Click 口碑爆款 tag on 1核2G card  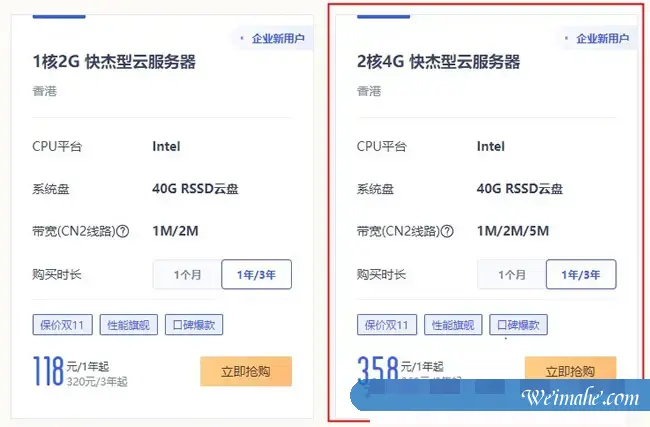coord(194,325)
